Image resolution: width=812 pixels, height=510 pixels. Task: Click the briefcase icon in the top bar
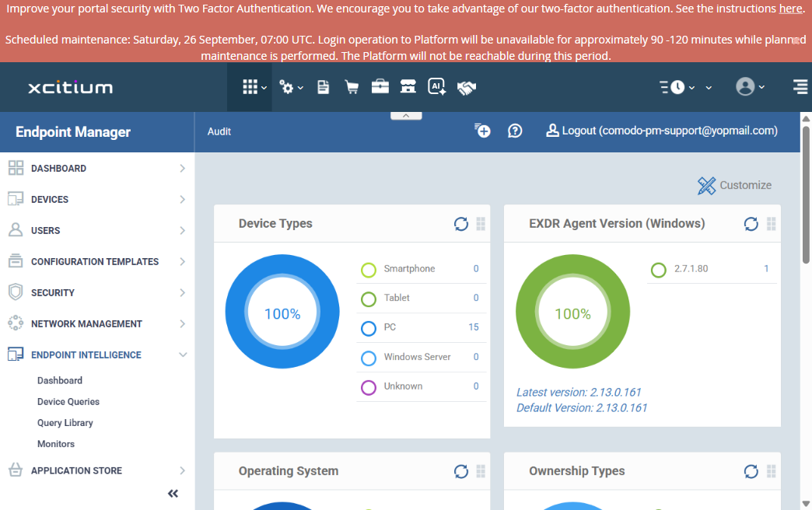[380, 87]
